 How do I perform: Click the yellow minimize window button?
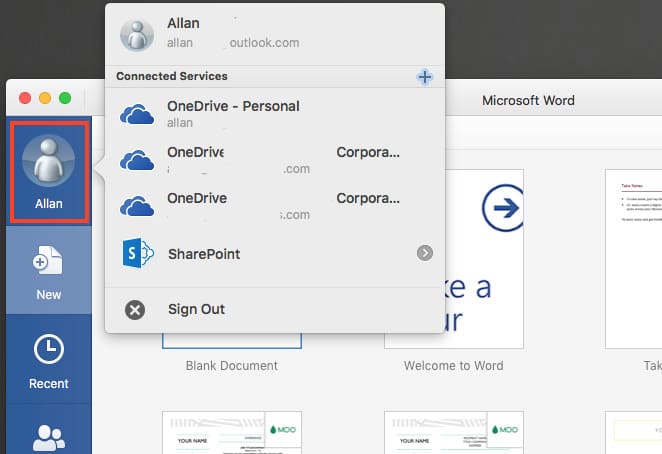(44, 97)
